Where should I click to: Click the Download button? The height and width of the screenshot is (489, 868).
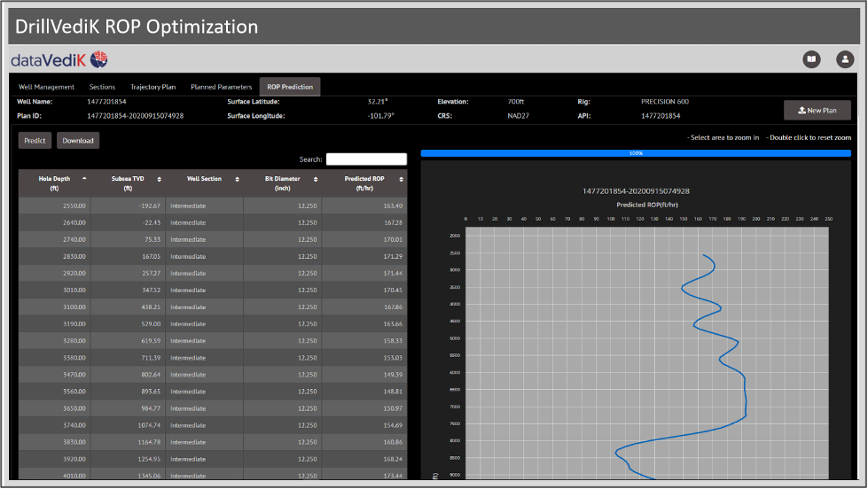click(x=78, y=141)
